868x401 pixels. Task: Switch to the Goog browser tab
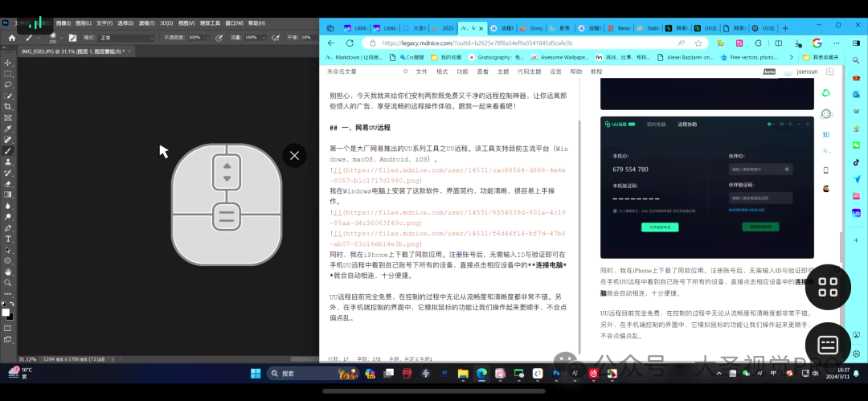[531, 27]
